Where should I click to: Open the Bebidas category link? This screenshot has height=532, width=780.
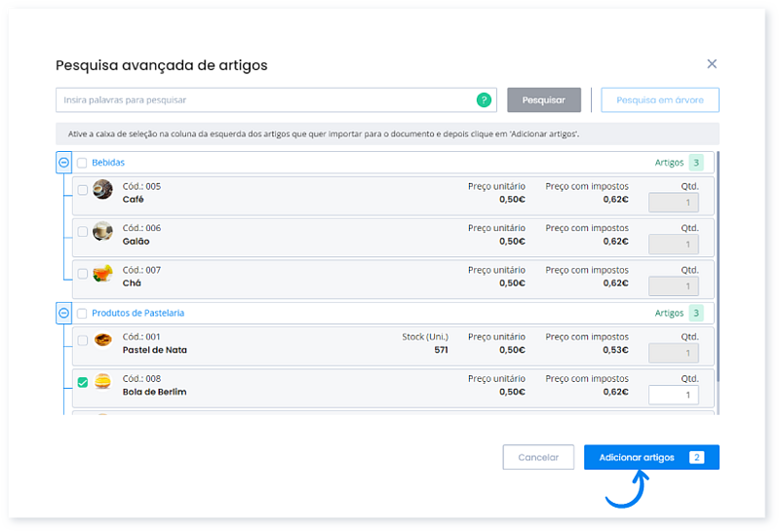[108, 163]
